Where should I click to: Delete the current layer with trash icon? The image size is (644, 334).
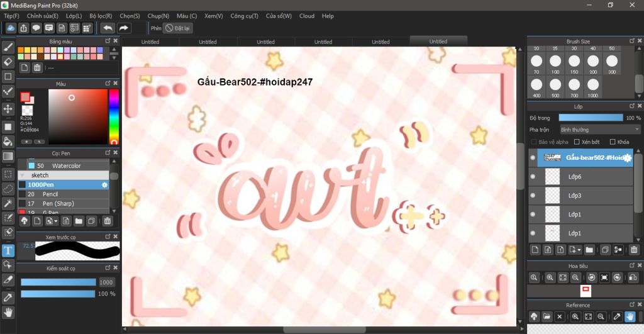tap(634, 249)
